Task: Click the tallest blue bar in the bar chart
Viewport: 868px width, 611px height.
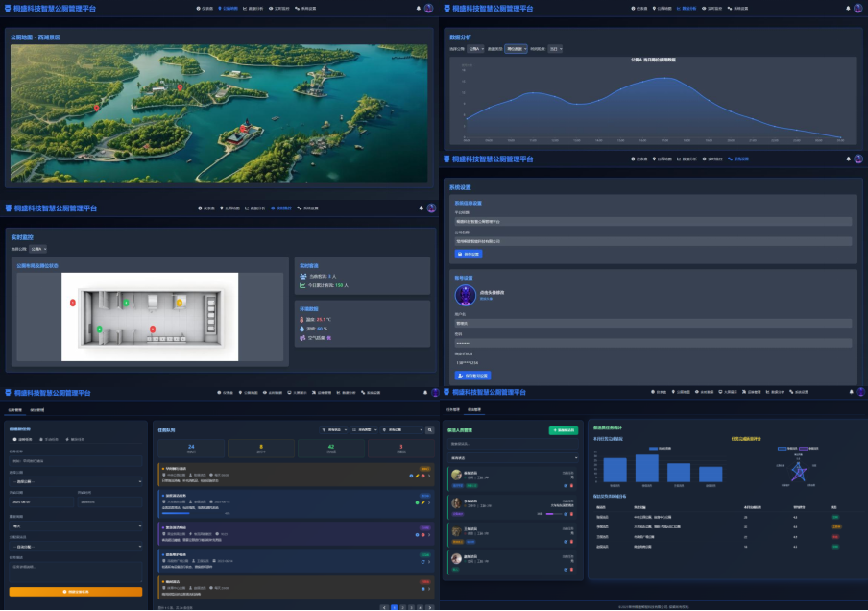Action: (647, 469)
